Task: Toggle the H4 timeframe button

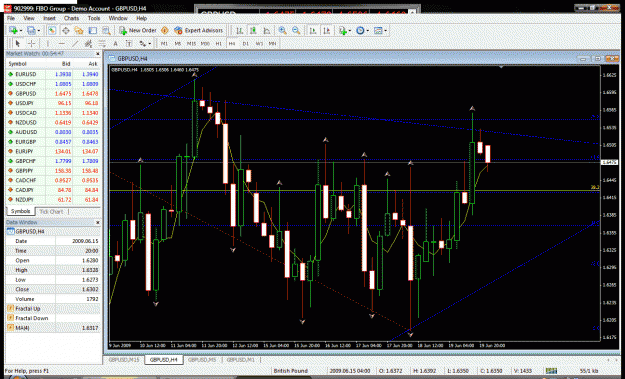Action: pos(232,43)
